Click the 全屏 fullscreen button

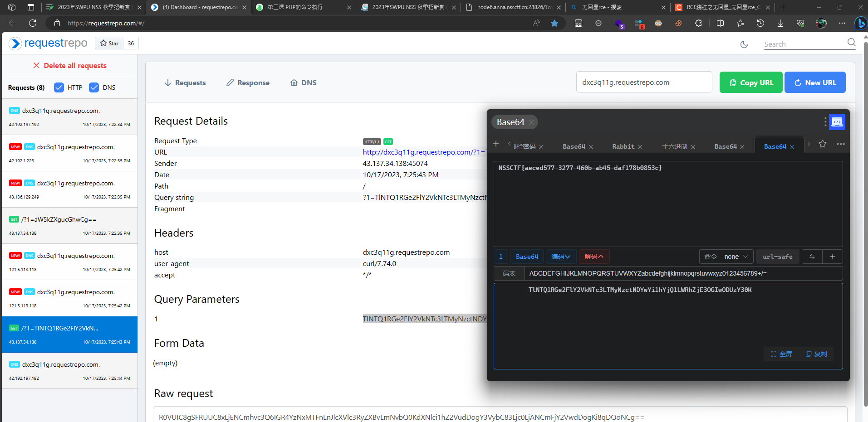(781, 354)
